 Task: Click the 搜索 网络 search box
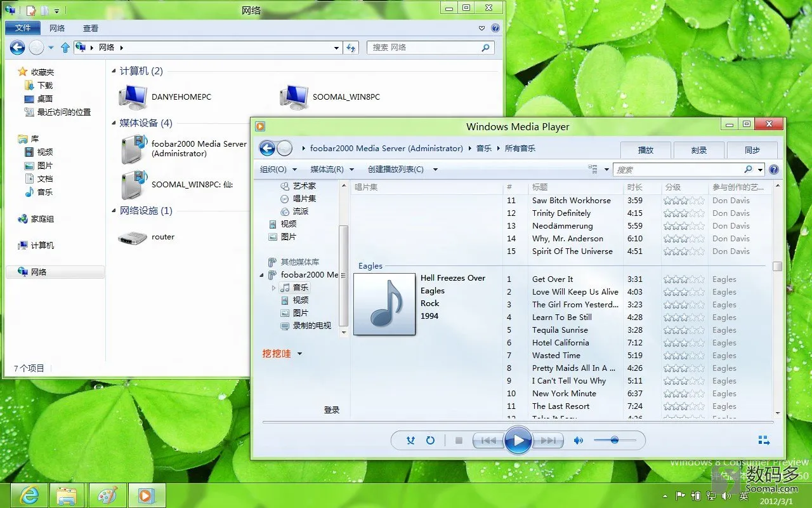click(x=430, y=48)
